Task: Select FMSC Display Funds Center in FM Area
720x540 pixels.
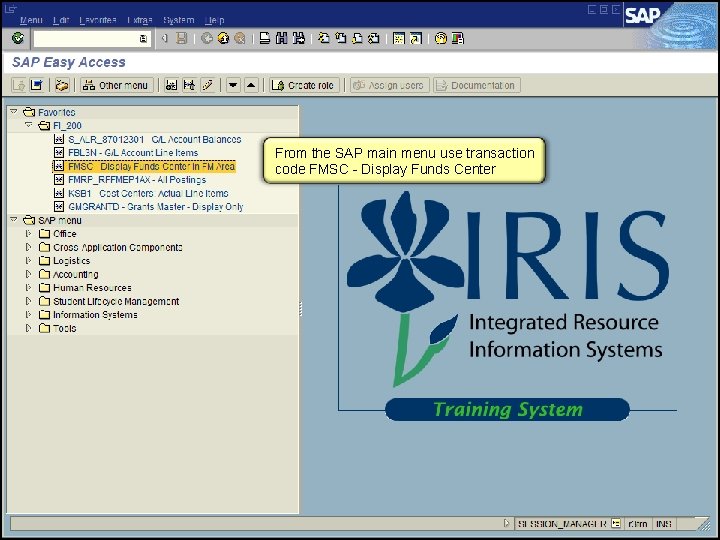Action: point(152,166)
